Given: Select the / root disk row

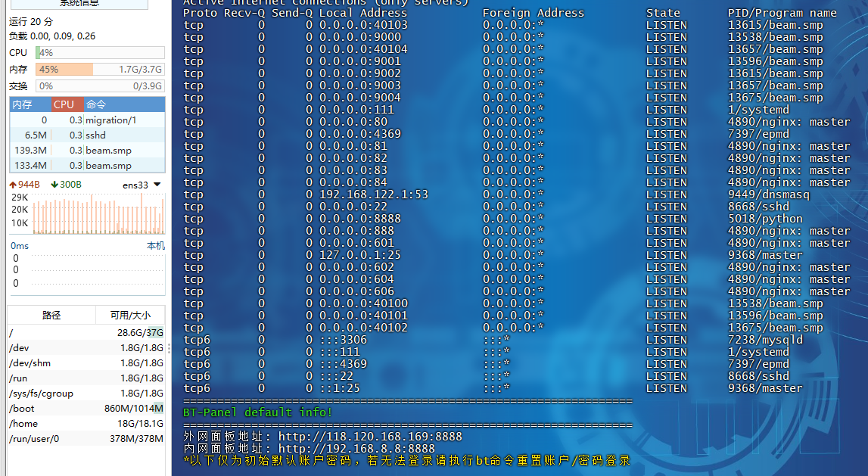Looking at the screenshot, I should click(x=86, y=333).
